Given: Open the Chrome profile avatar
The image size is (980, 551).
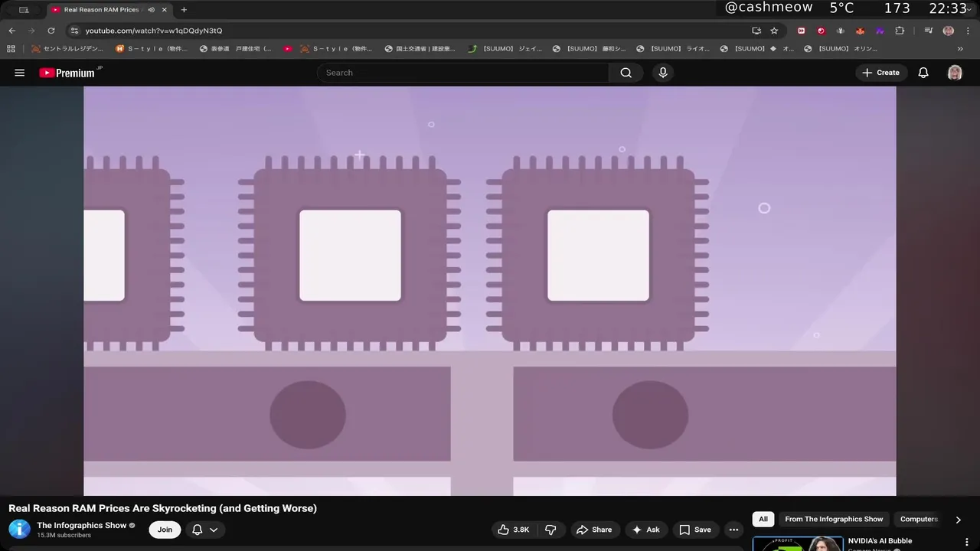Looking at the screenshot, I should (949, 31).
